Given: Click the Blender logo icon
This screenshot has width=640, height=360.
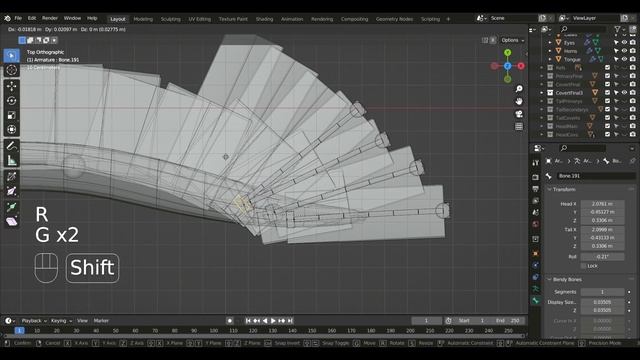Looking at the screenshot, I should [x=7, y=18].
